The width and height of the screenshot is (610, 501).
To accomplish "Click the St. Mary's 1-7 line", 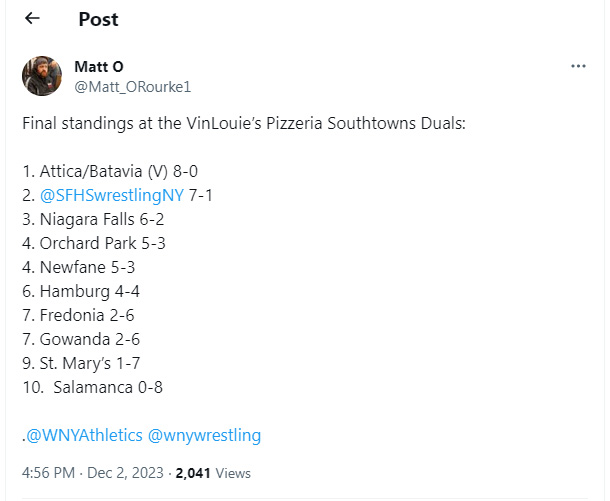I will pyautogui.click(x=95, y=363).
